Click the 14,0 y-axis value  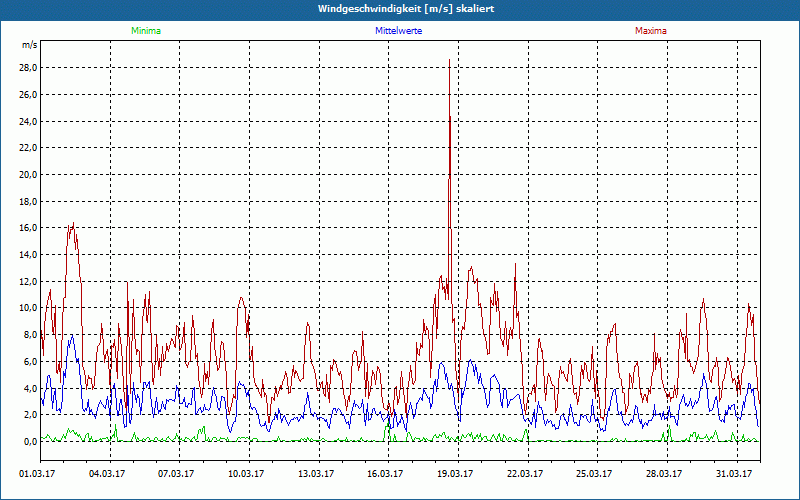pos(28,255)
